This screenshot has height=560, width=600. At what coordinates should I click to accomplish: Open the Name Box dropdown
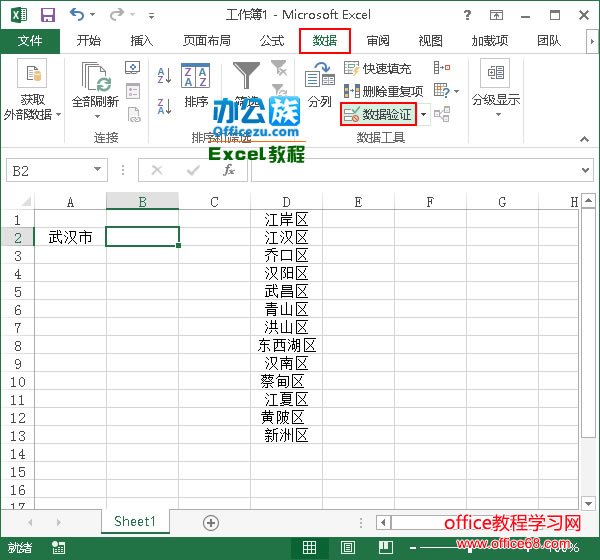pos(98,169)
